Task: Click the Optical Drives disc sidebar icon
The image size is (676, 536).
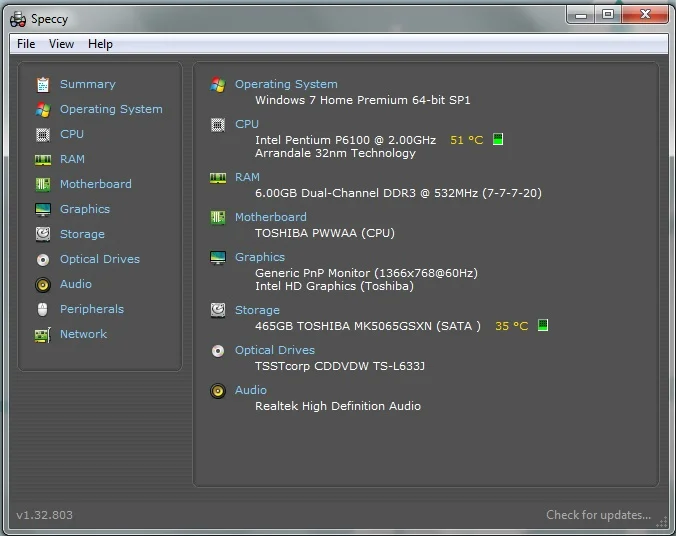Action: pos(43,260)
